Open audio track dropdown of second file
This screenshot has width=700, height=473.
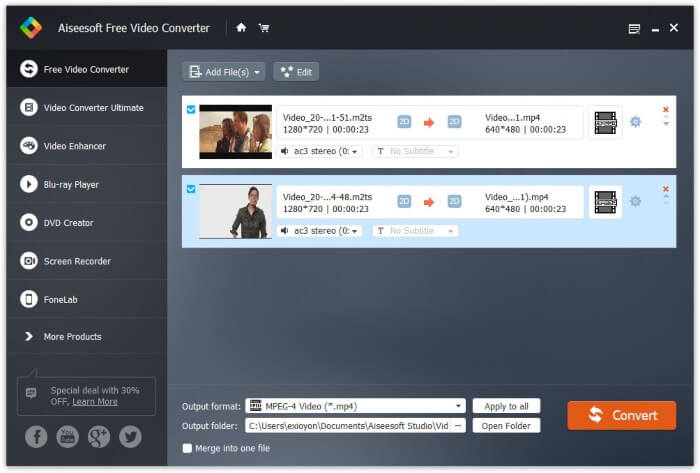(x=319, y=231)
